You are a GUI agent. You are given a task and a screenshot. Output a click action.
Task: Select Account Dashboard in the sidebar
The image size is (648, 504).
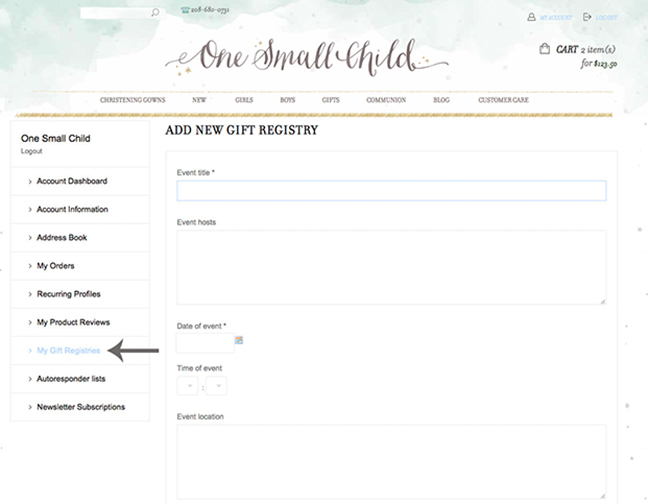72,181
